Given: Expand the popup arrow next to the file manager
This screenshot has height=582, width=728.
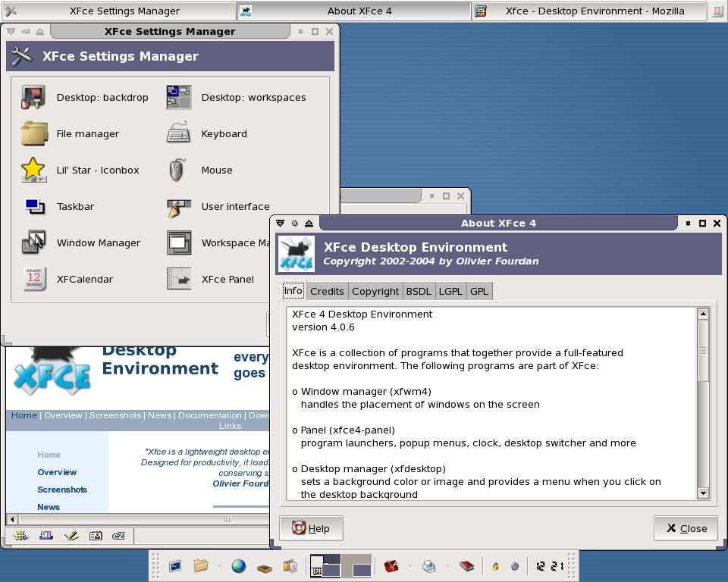Looking at the screenshot, I should 220,566.
